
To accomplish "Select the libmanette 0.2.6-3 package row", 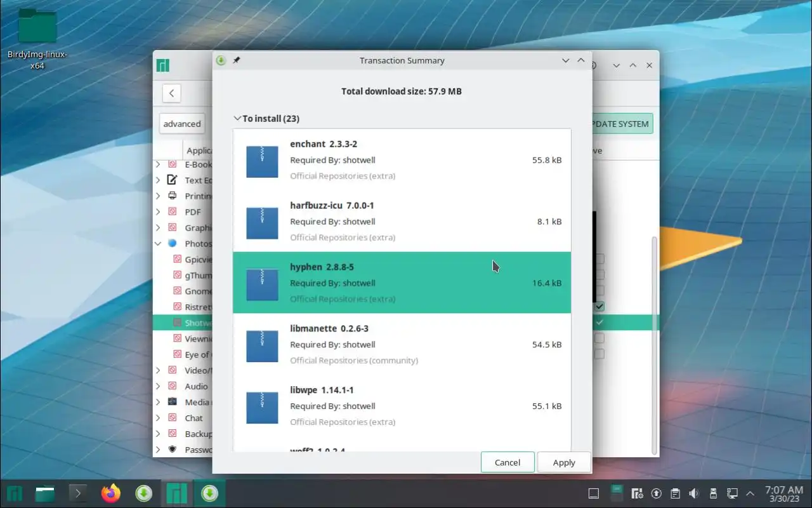I will click(402, 345).
